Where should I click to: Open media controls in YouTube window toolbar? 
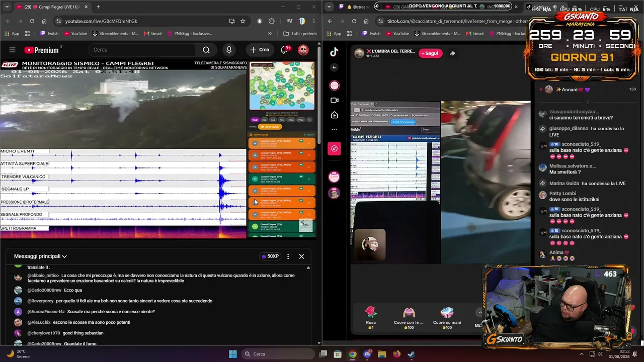[290, 21]
